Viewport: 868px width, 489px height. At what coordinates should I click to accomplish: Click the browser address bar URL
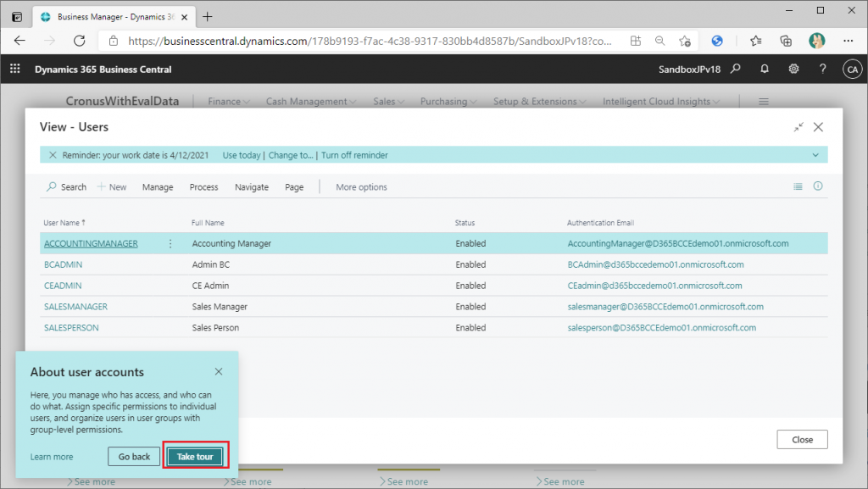(370, 41)
